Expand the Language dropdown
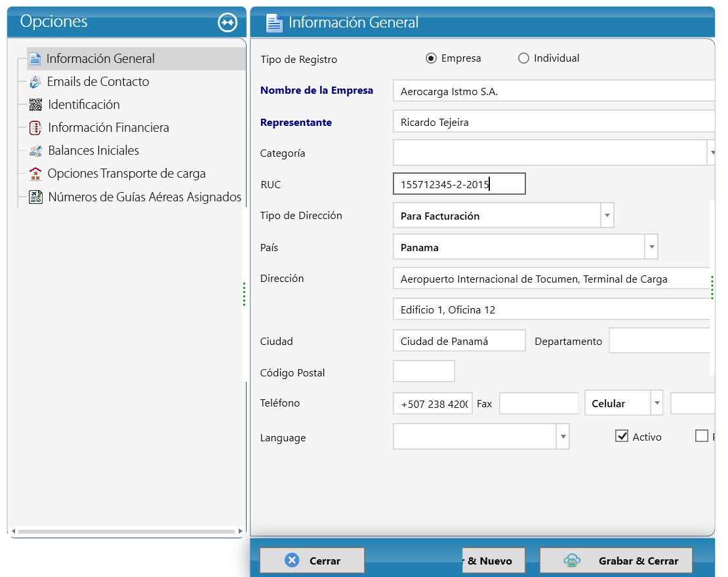 click(563, 436)
